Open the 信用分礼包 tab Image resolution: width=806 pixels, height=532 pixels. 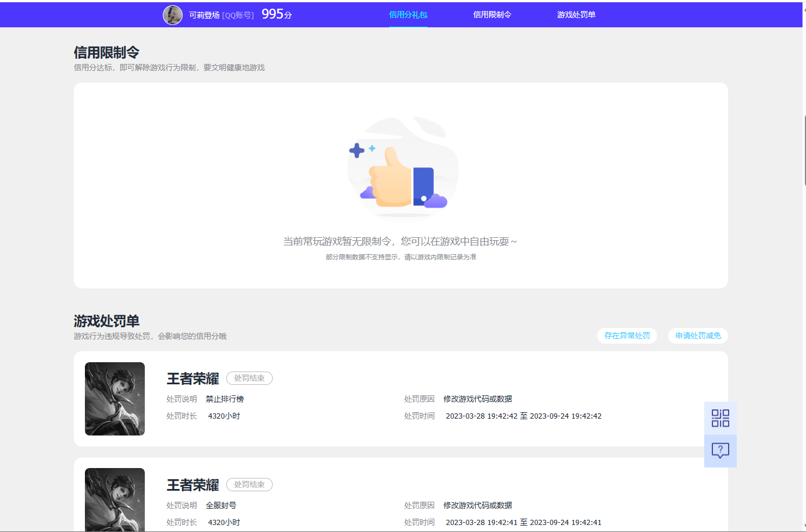408,15
